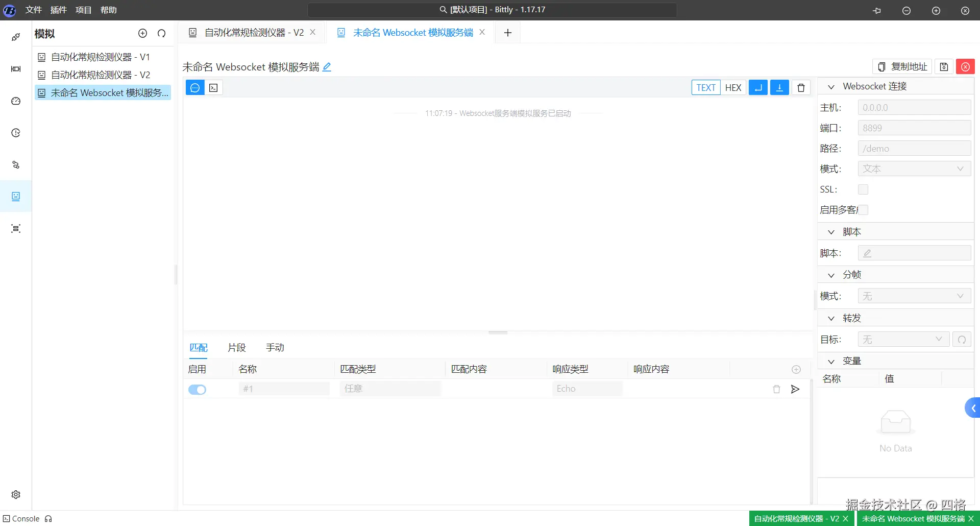The height and width of the screenshot is (526, 980).
Task: Open the simulation icon in the sidebar
Action: click(x=16, y=197)
